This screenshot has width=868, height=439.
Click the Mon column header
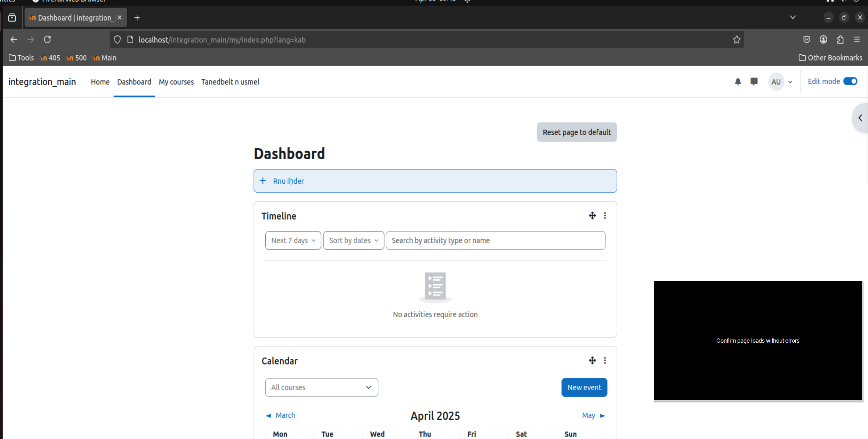point(280,434)
